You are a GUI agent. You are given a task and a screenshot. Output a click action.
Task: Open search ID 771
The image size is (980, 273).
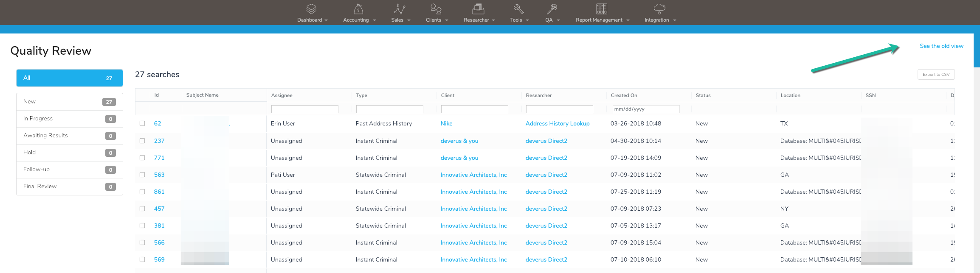tap(159, 158)
